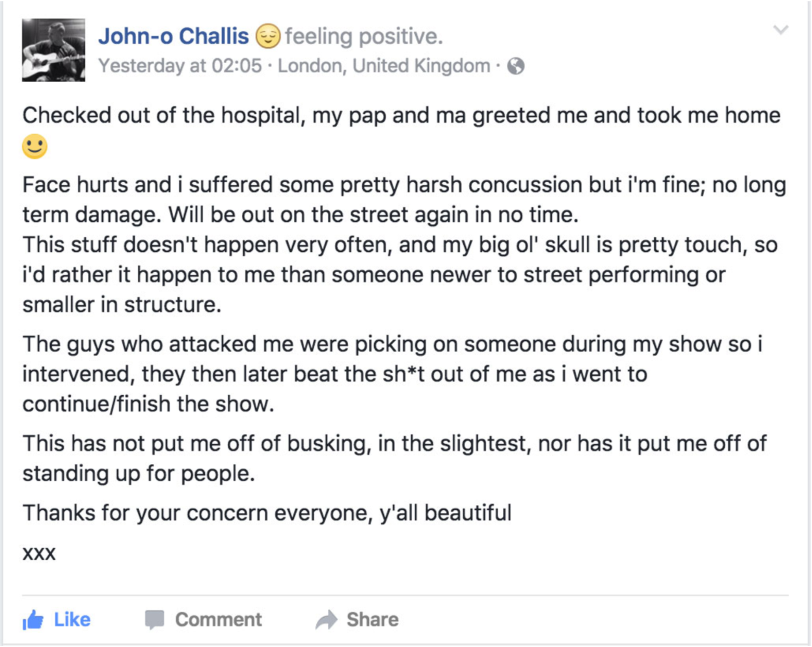Open the 'Yesterday at 02:05' timestamp link

click(x=180, y=66)
